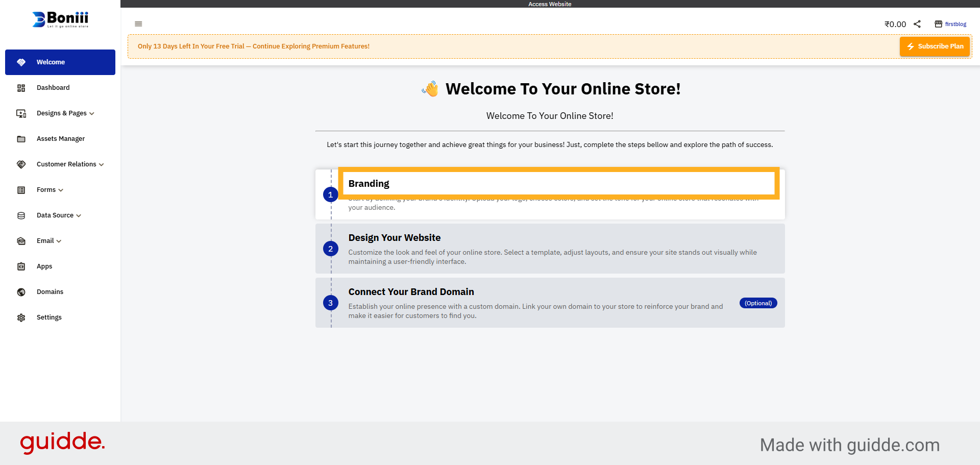Click the Optional badge on step three

click(x=758, y=303)
